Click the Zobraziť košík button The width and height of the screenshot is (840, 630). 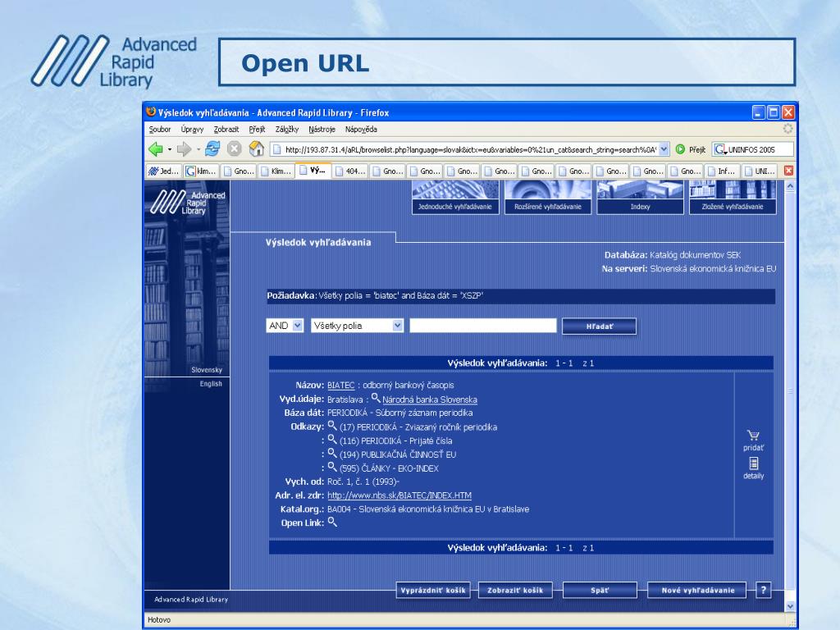[x=515, y=591]
